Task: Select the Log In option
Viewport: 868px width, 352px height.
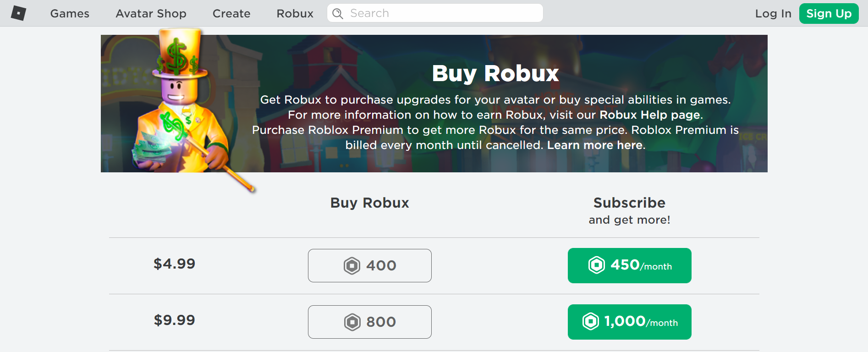Action: (x=773, y=13)
